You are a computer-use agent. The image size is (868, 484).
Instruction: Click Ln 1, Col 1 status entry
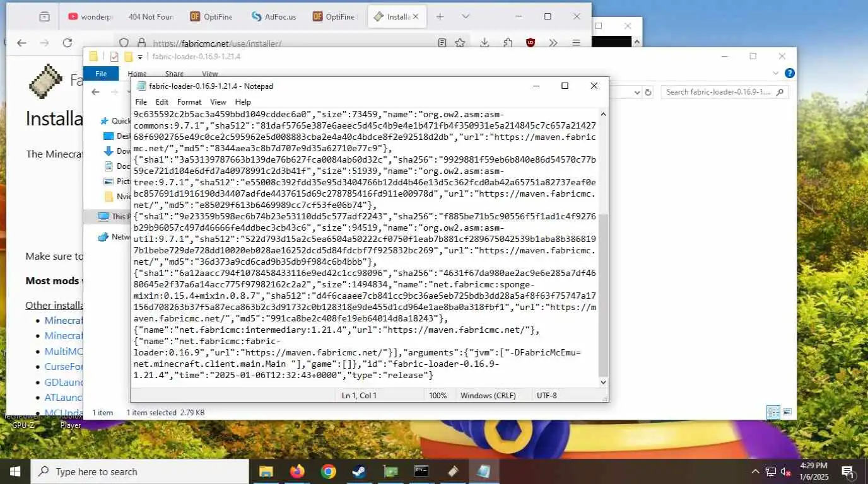(359, 396)
